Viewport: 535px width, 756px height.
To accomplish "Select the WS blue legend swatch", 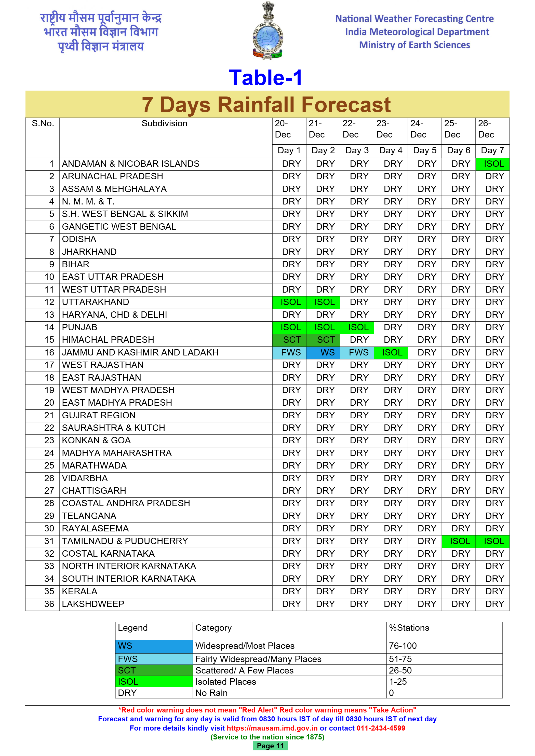I will point(154,646).
